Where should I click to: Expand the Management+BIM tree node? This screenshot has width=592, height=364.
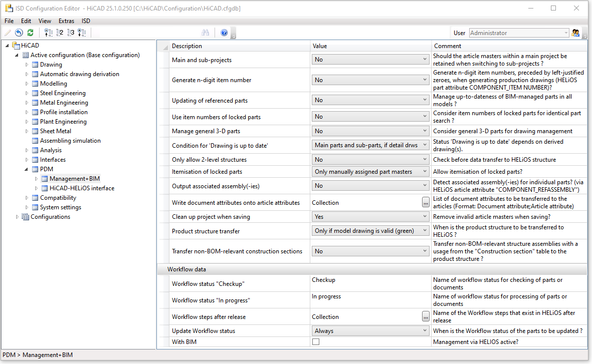[x=36, y=179]
